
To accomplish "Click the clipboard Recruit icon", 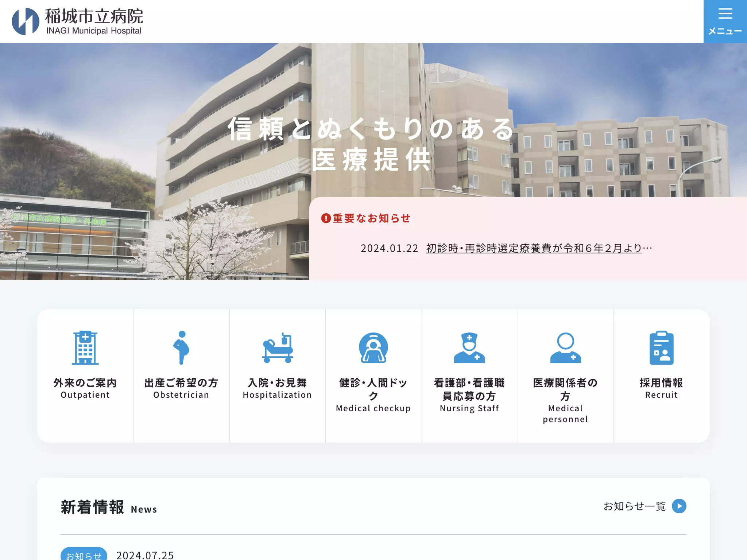I will pos(661,348).
